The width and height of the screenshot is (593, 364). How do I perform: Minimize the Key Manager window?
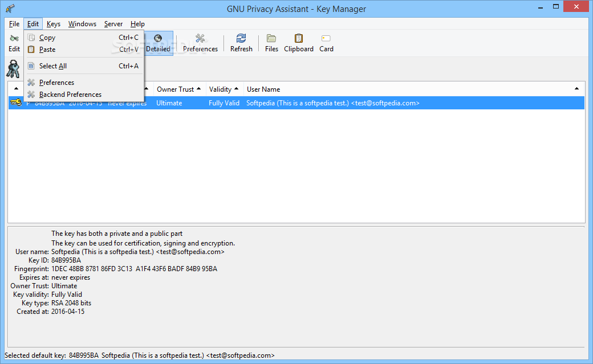(x=541, y=7)
